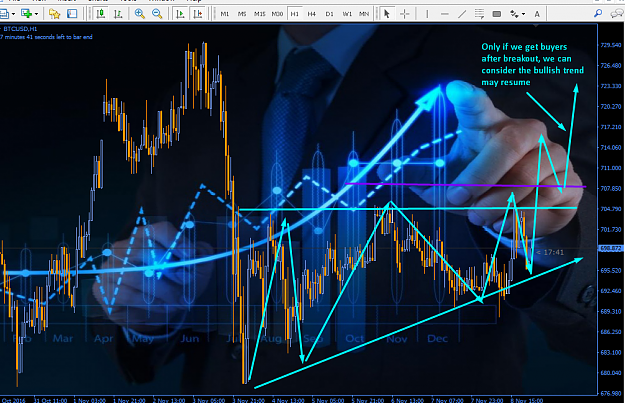The height and width of the screenshot is (403, 625).
Task: Pick the horizontal line drawing tool
Action: 445,14
